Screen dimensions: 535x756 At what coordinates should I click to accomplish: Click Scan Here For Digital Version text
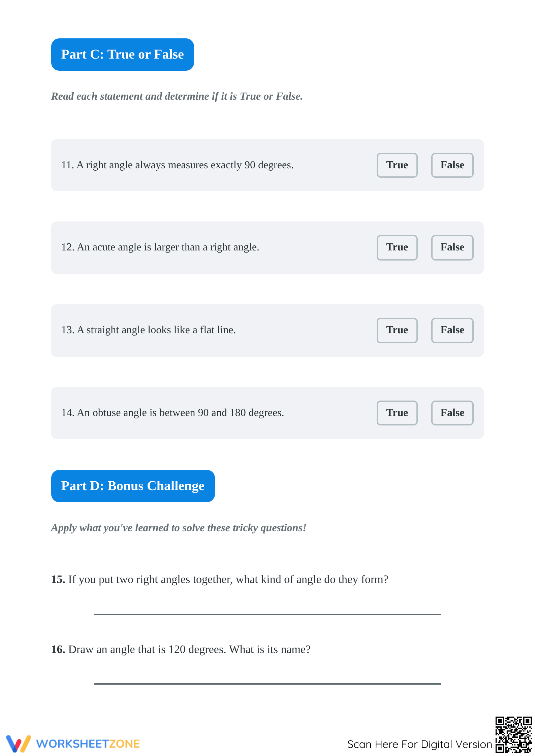pyautogui.click(x=419, y=744)
